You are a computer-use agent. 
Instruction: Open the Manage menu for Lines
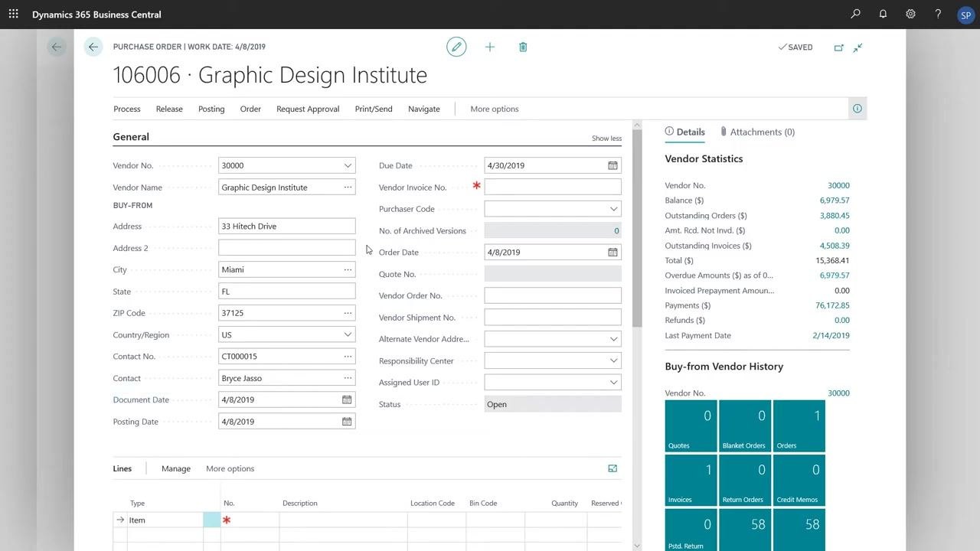pyautogui.click(x=176, y=468)
